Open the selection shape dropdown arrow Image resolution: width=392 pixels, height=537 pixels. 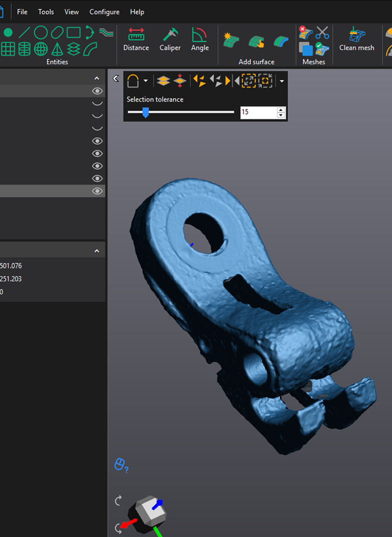[146, 81]
